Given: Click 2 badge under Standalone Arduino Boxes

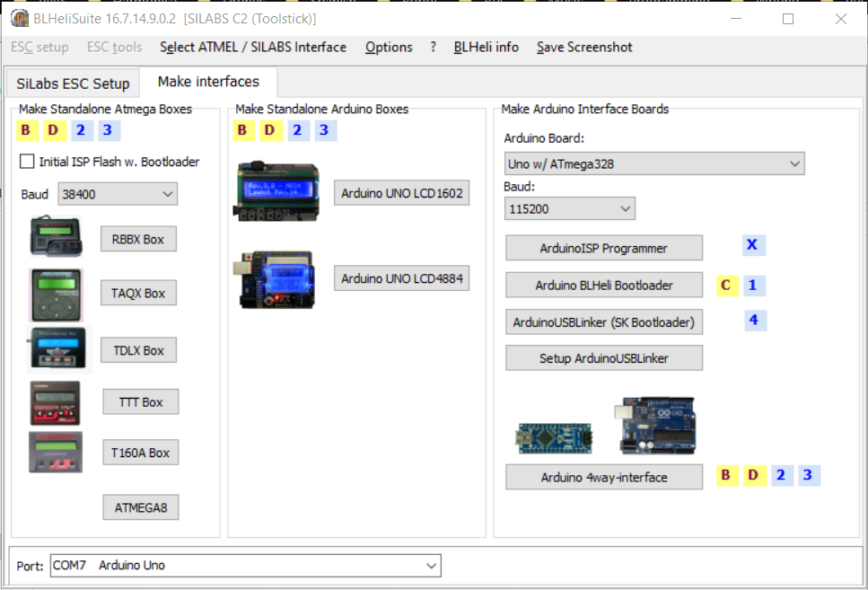Looking at the screenshot, I should coord(298,131).
